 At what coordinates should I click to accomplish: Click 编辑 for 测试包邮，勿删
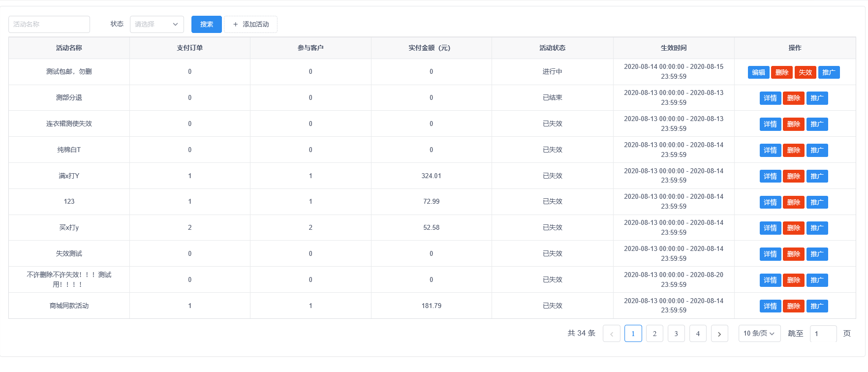coord(758,72)
